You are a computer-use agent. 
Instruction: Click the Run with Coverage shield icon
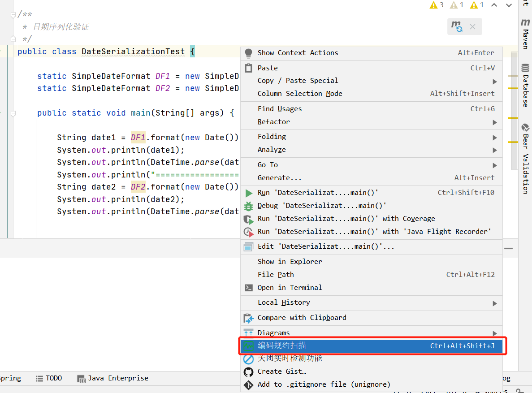coord(248,219)
